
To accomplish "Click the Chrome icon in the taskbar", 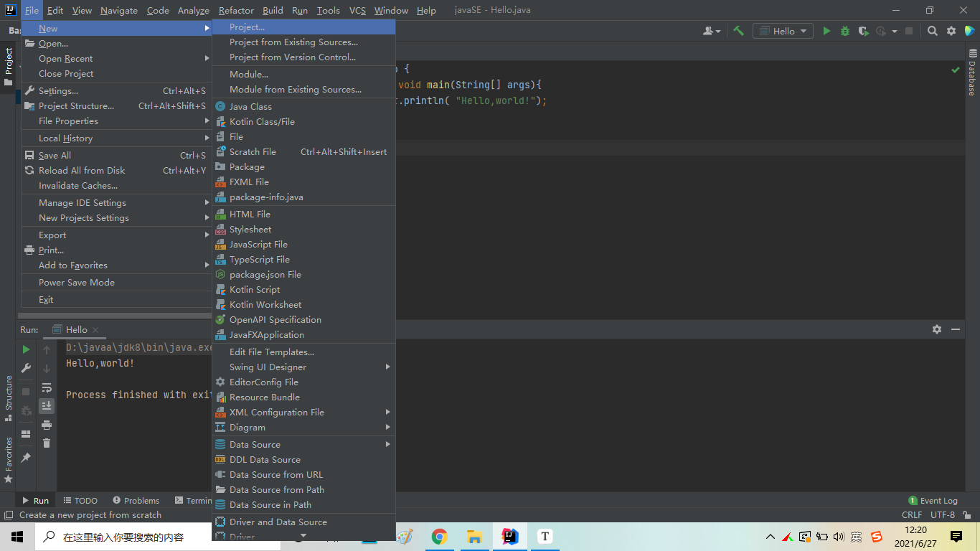I will [439, 537].
